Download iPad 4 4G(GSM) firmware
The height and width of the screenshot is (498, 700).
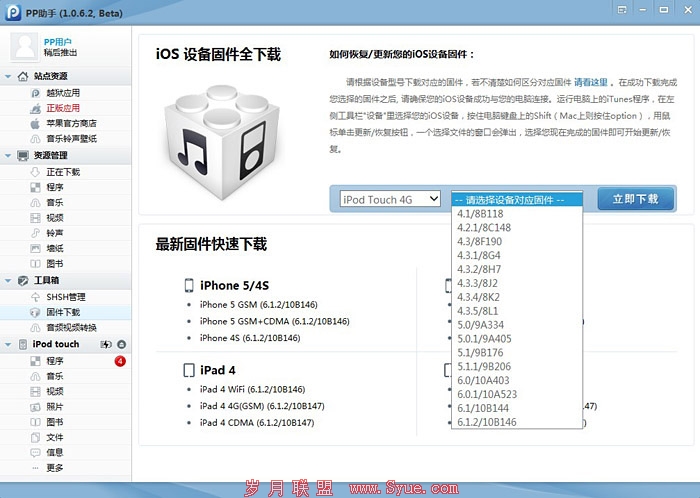tap(262, 406)
